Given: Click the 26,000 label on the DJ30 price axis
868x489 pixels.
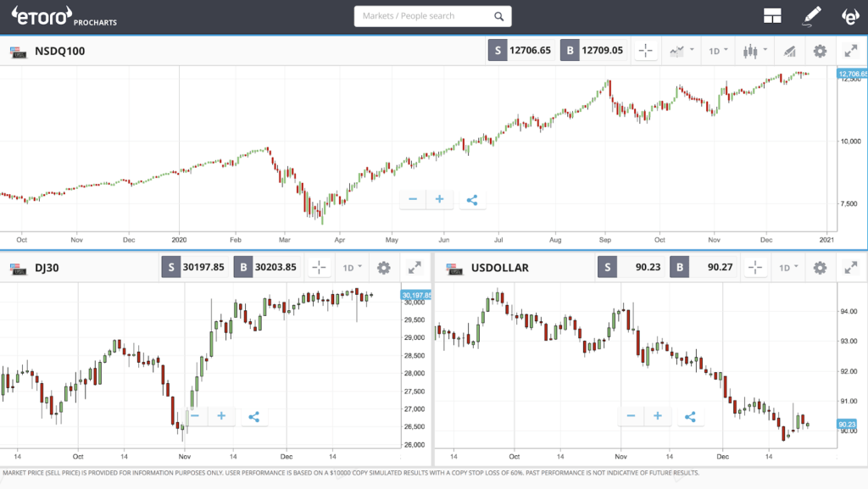Looking at the screenshot, I should coord(415,445).
